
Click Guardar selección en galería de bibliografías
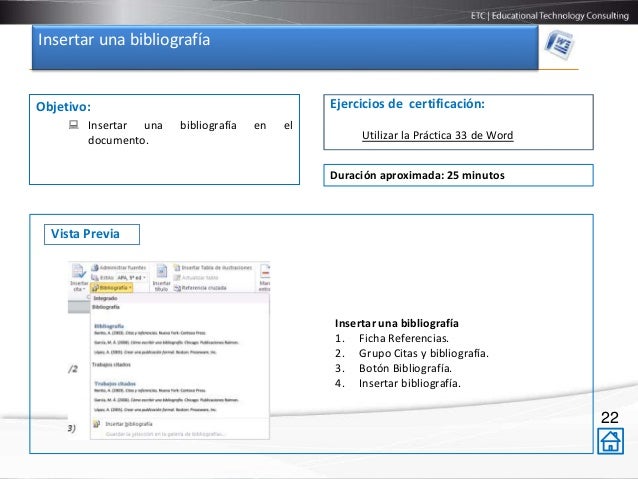coord(165,433)
